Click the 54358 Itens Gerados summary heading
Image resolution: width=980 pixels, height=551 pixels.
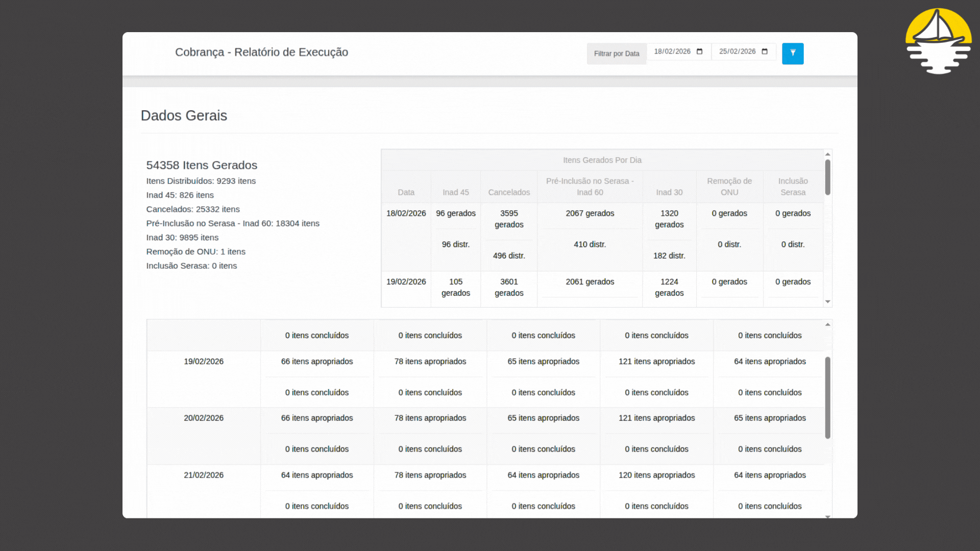coord(202,165)
